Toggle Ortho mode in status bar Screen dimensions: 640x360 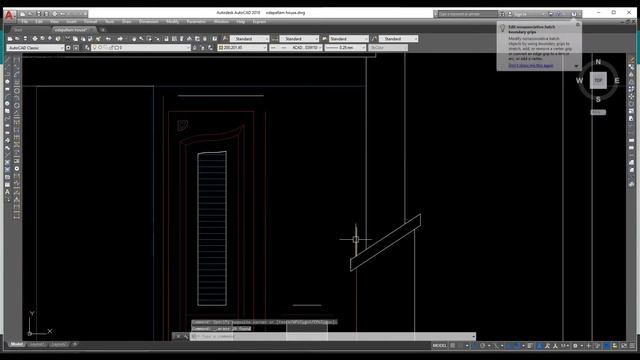pos(475,346)
